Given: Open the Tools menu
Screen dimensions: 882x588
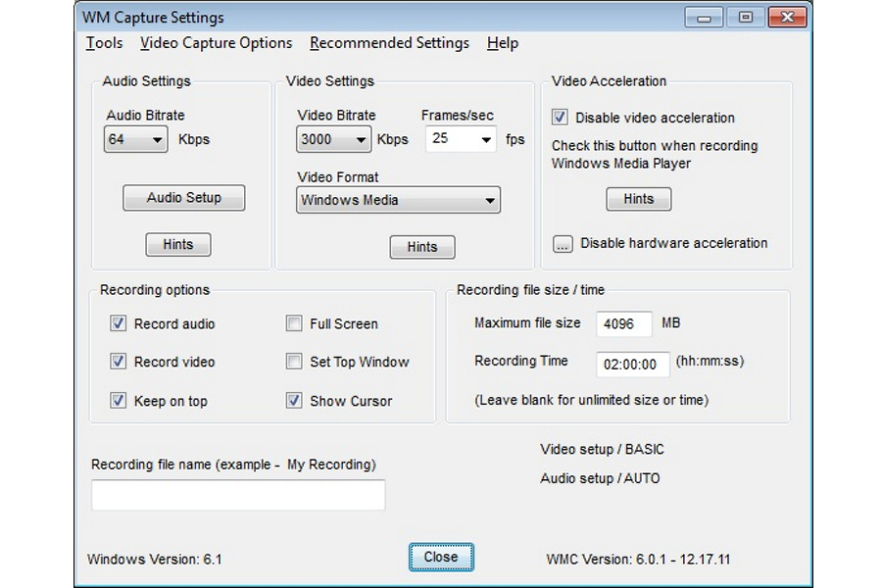Looking at the screenshot, I should point(104,43).
